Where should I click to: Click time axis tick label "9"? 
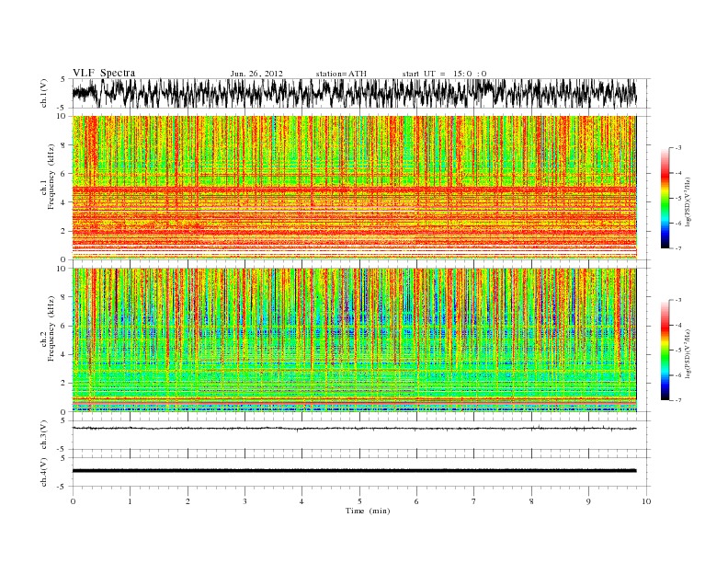tap(588, 501)
